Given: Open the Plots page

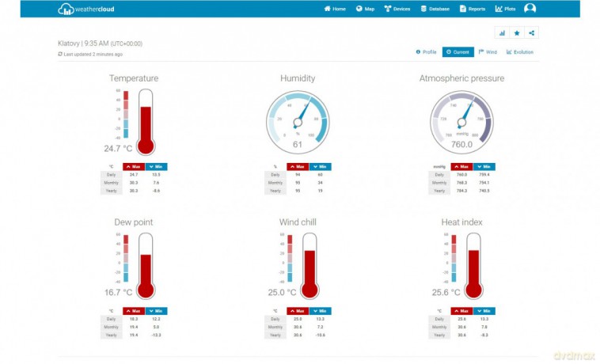Looking at the screenshot, I should pos(506,9).
